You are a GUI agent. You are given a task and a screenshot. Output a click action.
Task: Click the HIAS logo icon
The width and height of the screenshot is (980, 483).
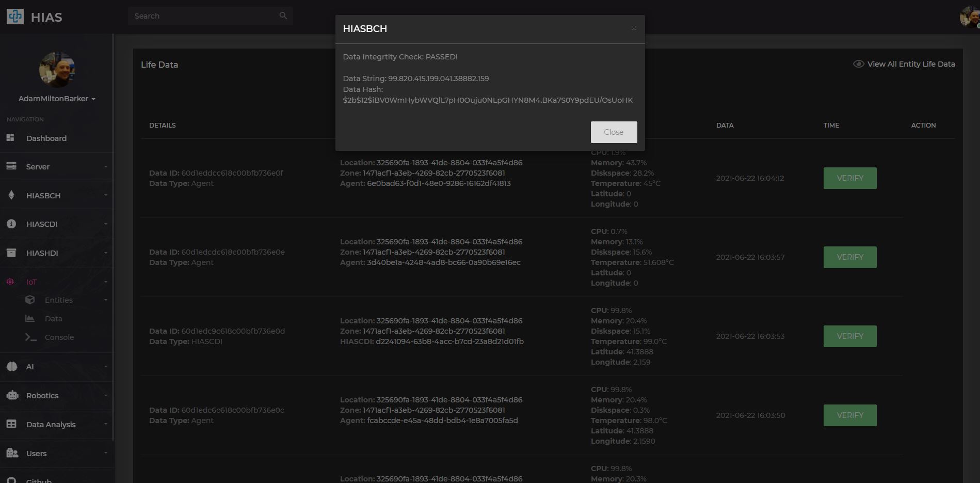pyautogui.click(x=15, y=17)
